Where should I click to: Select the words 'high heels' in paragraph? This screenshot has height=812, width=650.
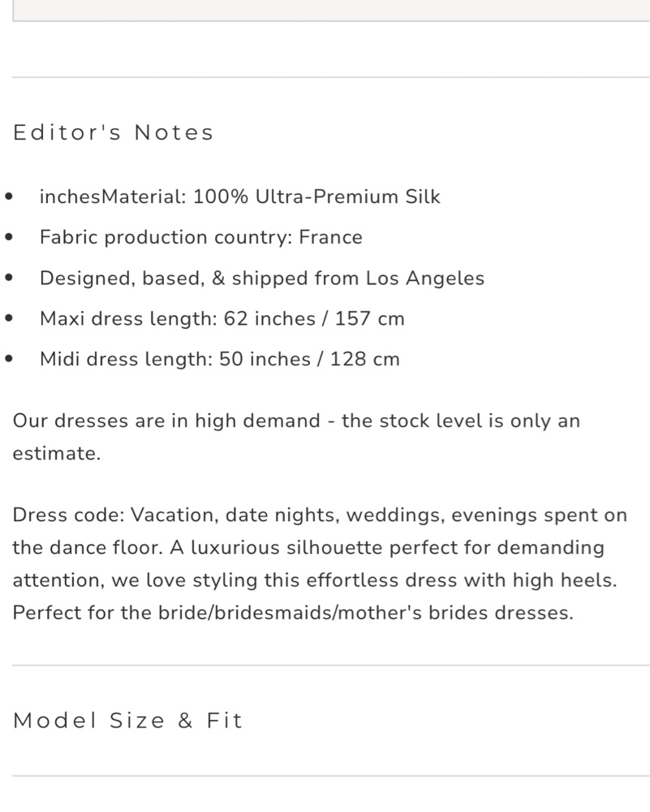click(x=562, y=580)
